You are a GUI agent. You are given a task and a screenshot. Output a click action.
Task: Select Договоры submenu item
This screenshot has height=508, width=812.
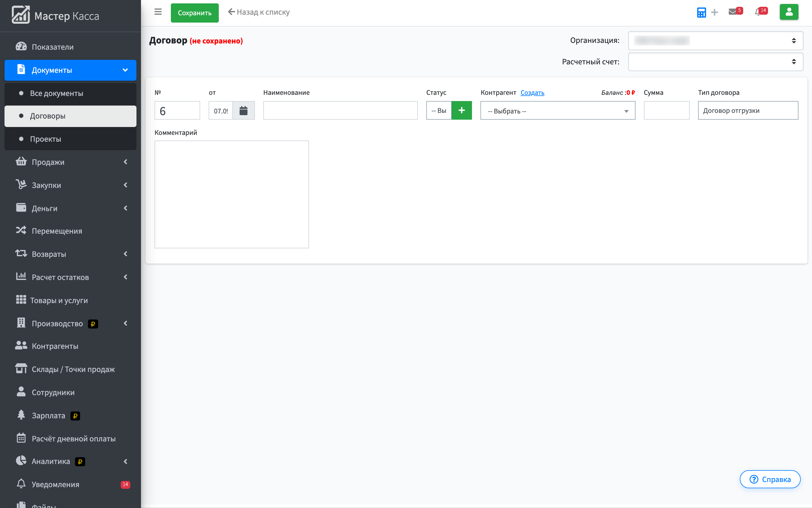pyautogui.click(x=70, y=116)
